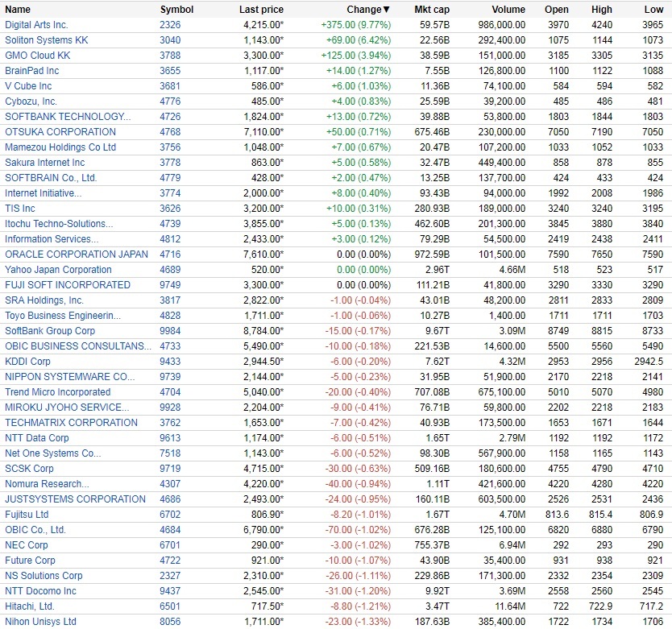
Task: Open SCSK Corp link
Action: click(29, 469)
